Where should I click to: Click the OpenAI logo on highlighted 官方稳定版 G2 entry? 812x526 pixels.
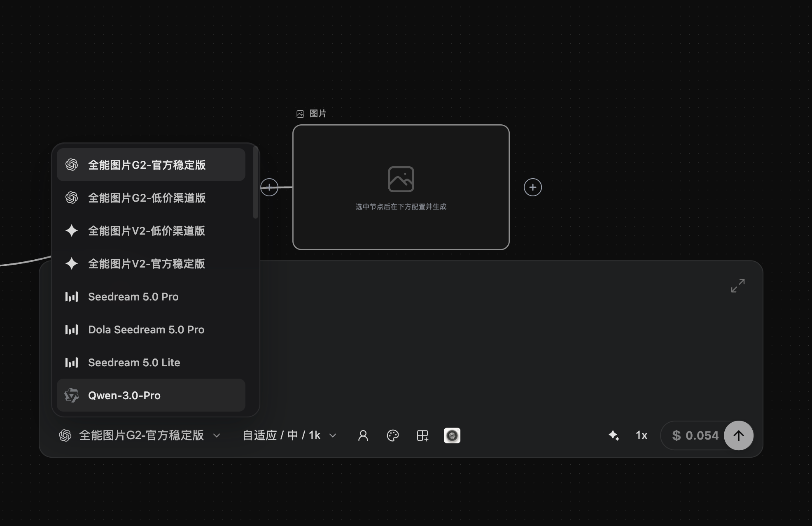(x=72, y=165)
